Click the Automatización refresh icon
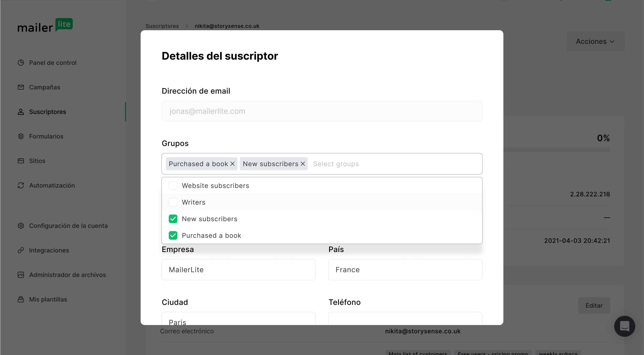Screen dimensions: 644x355 click(x=21, y=185)
